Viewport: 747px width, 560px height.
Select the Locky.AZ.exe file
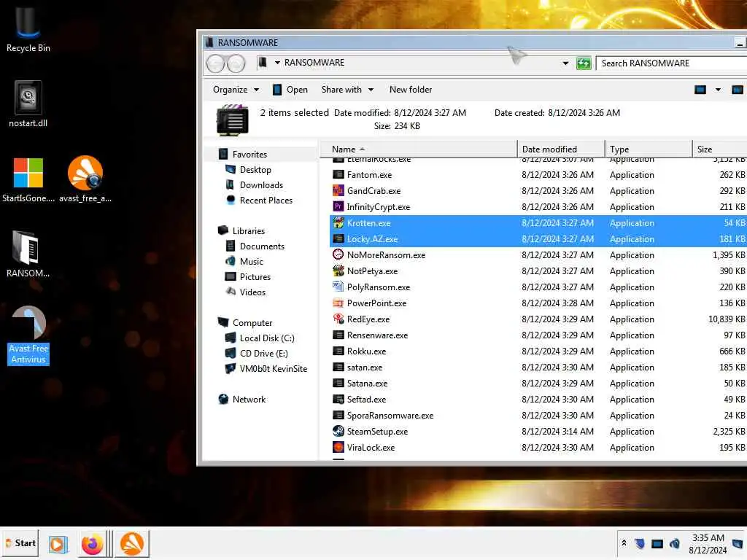click(538, 239)
